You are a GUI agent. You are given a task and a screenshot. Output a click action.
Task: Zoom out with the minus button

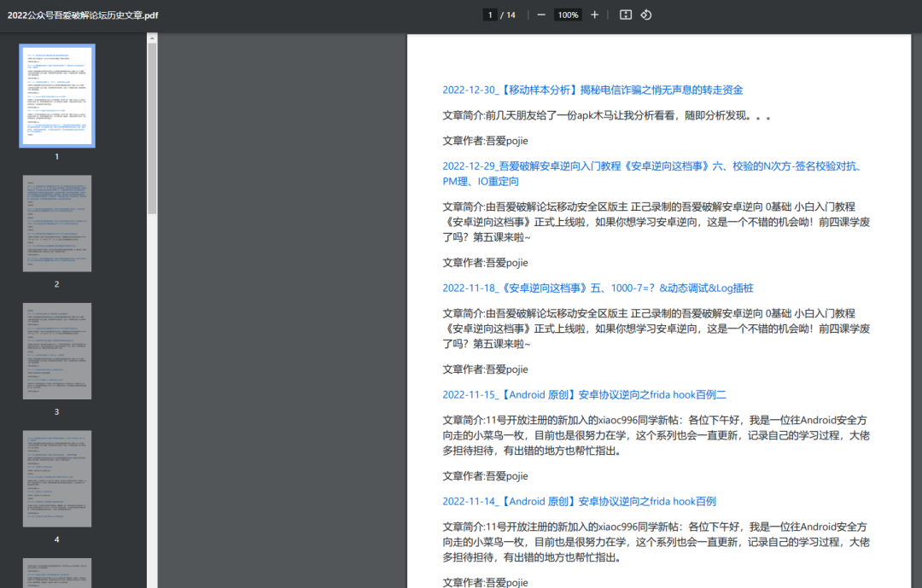pyautogui.click(x=541, y=15)
